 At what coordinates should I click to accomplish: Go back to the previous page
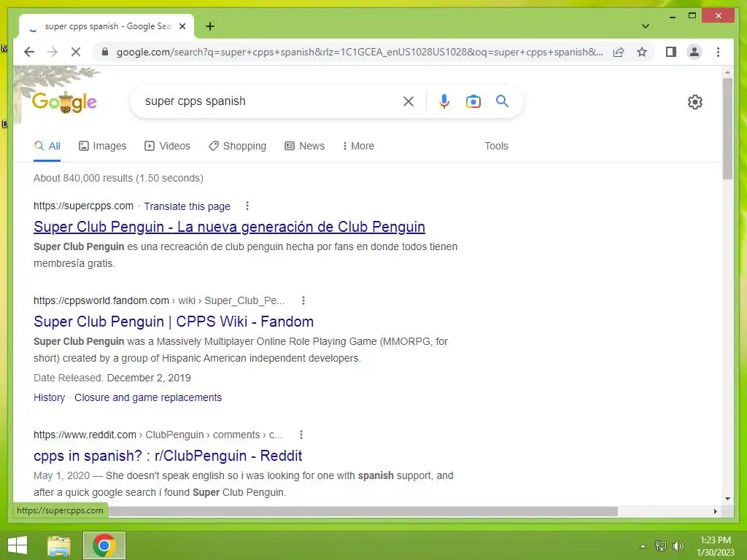pyautogui.click(x=29, y=52)
